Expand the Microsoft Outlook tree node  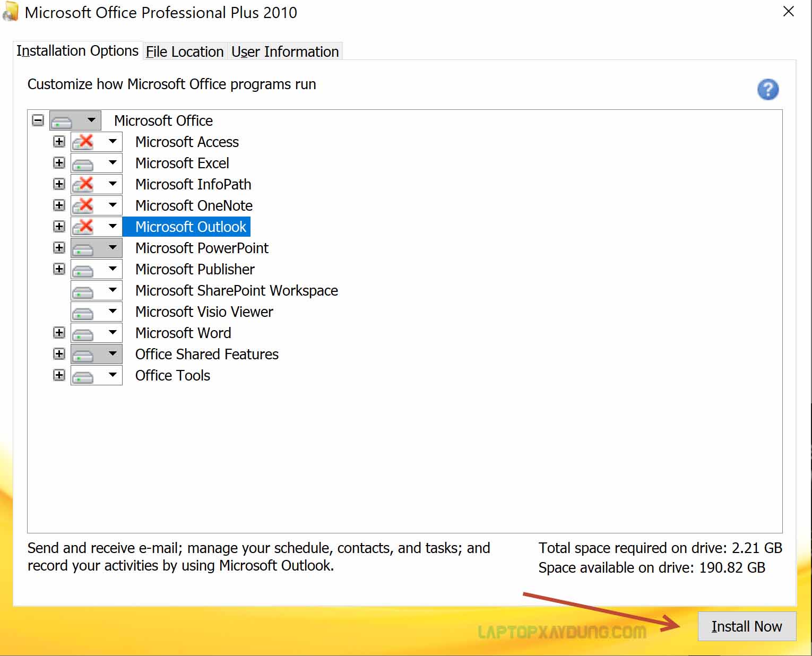click(x=59, y=227)
